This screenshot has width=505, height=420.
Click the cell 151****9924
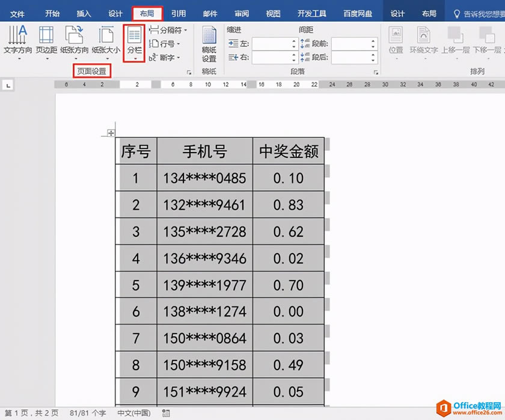pyautogui.click(x=205, y=391)
